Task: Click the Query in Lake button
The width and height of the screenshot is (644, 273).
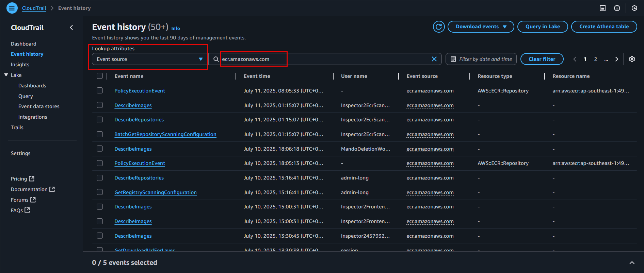Action: (x=543, y=27)
